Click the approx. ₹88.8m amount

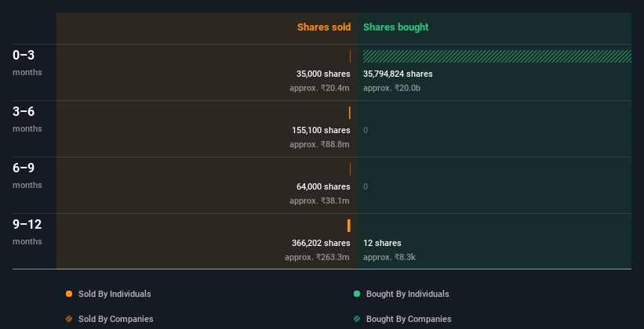pos(319,144)
